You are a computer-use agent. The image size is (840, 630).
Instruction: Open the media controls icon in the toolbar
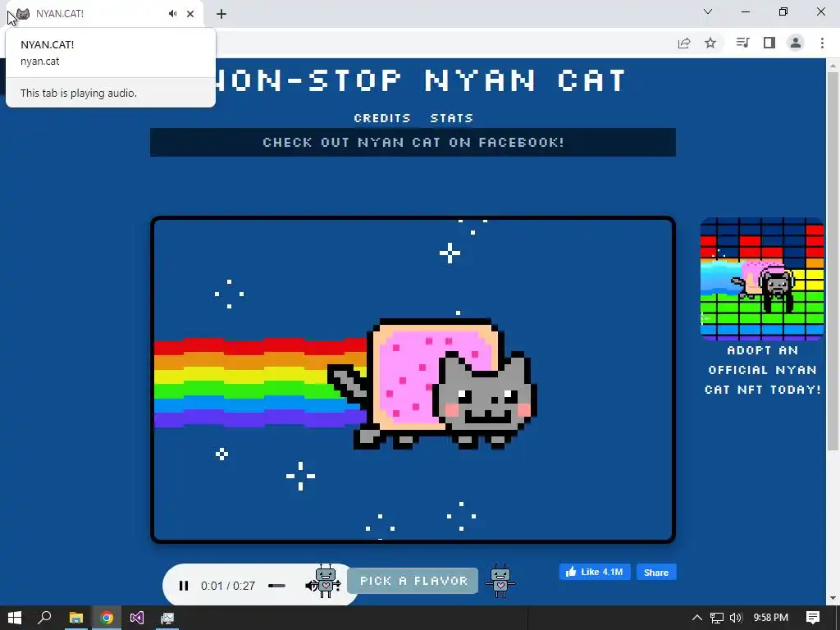742,43
